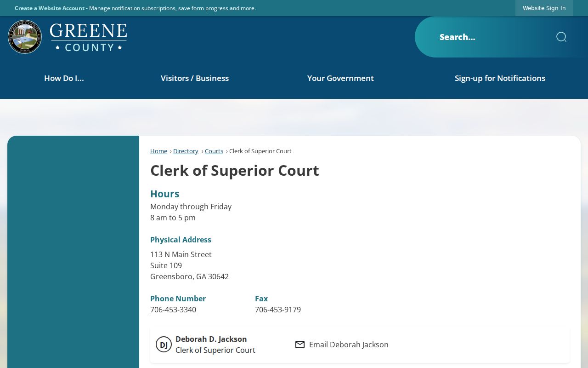
Task: Go to the Home breadcrumb
Action: [x=158, y=151]
